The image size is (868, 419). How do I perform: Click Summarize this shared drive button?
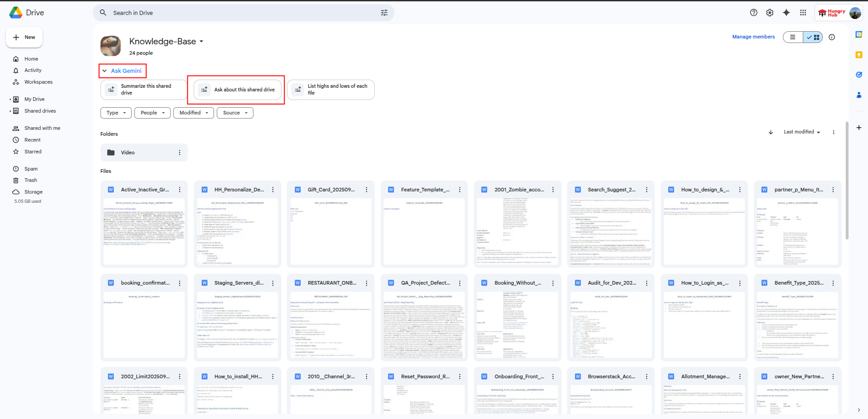[x=143, y=90]
